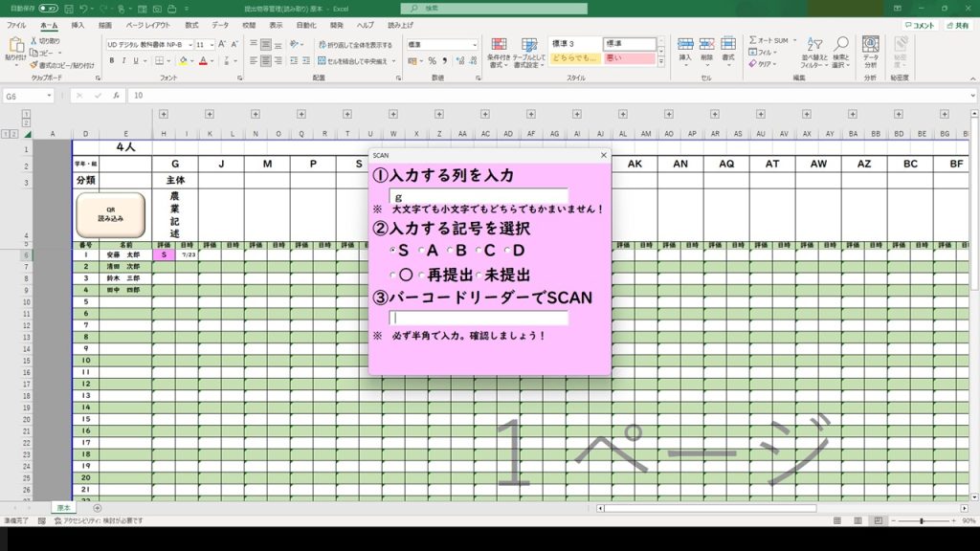Select the 再提出 radio button
Image resolution: width=980 pixels, height=551 pixels.
click(422, 275)
